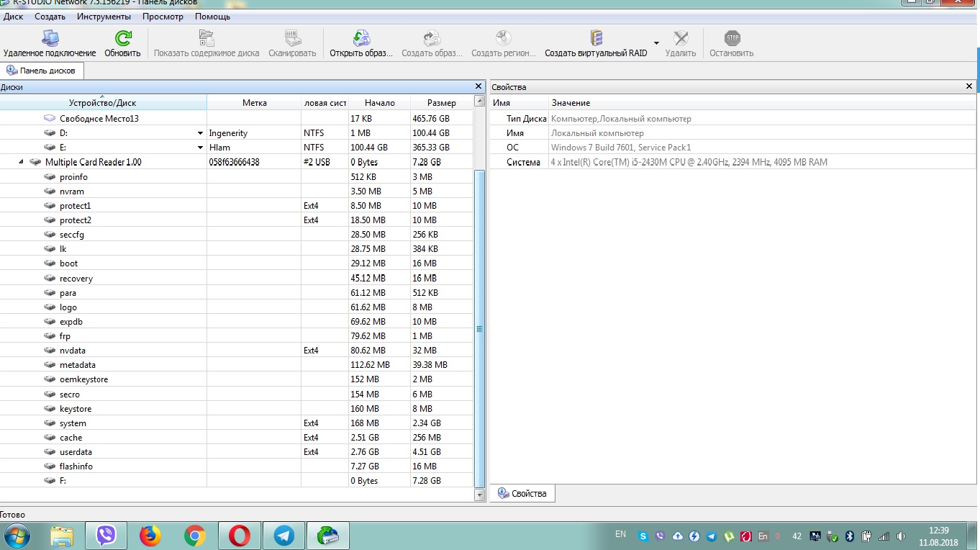Select the boot partition row

coord(237,263)
